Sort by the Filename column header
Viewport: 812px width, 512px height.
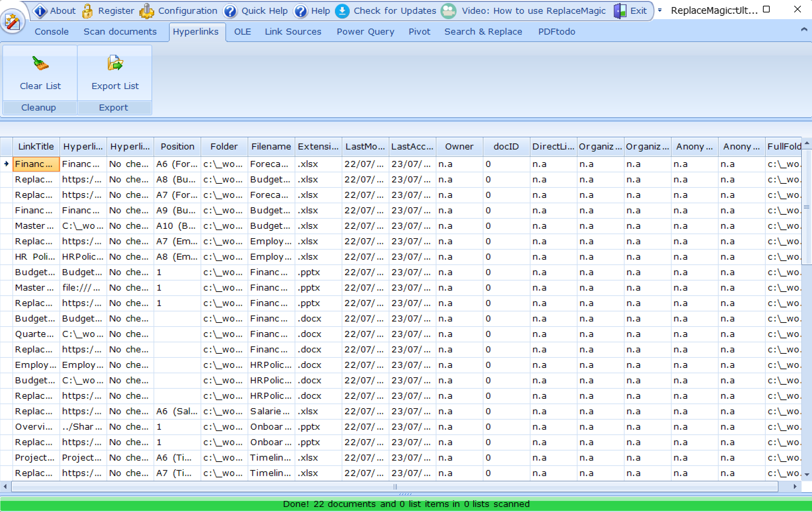(271, 147)
